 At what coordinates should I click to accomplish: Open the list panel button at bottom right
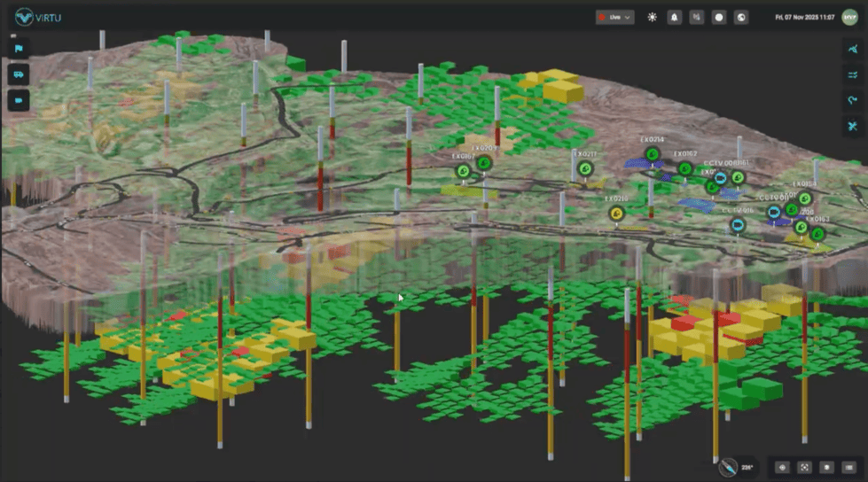pos(848,467)
